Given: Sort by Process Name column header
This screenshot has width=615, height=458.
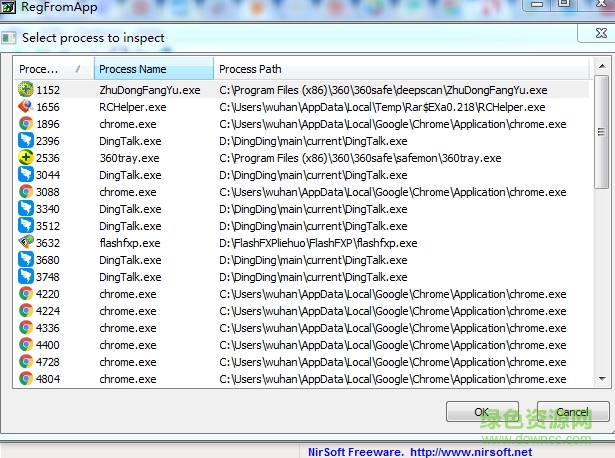Looking at the screenshot, I should pos(154,69).
